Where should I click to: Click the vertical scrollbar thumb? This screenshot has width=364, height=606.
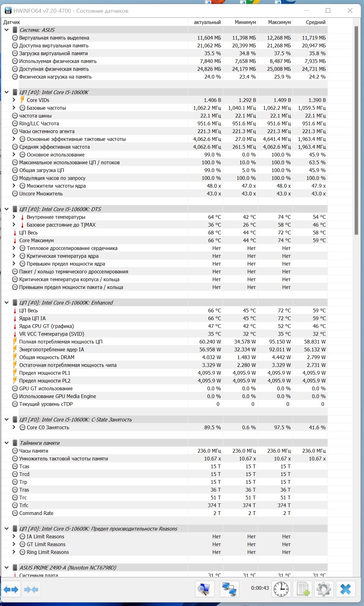[x=356, y=130]
